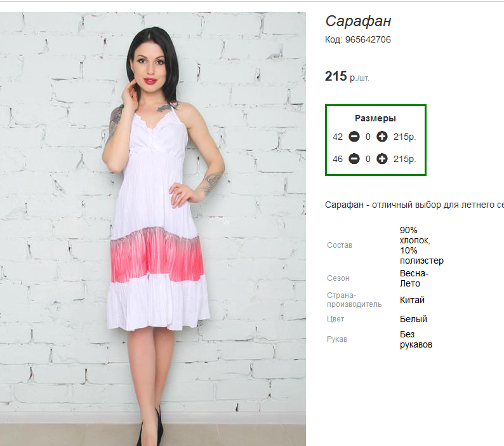Screen dimensions: 504x446
Task: Increase quantity for size 42
Action: (x=381, y=137)
